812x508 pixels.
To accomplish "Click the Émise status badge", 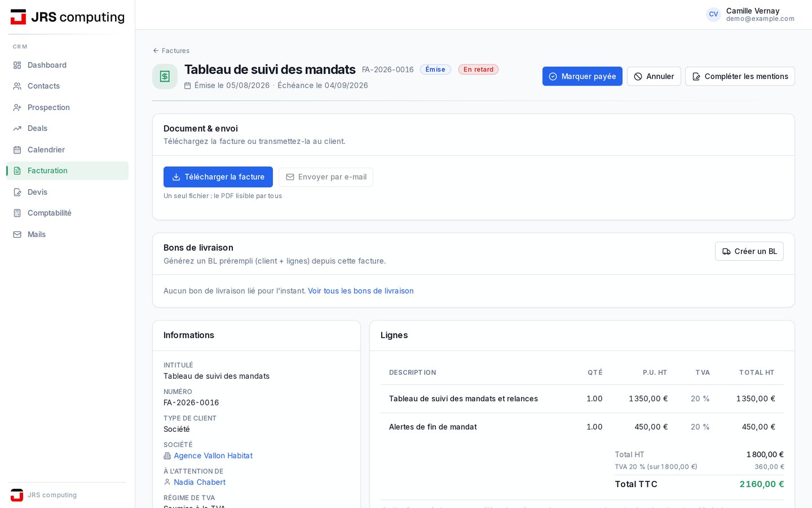I will [435, 69].
